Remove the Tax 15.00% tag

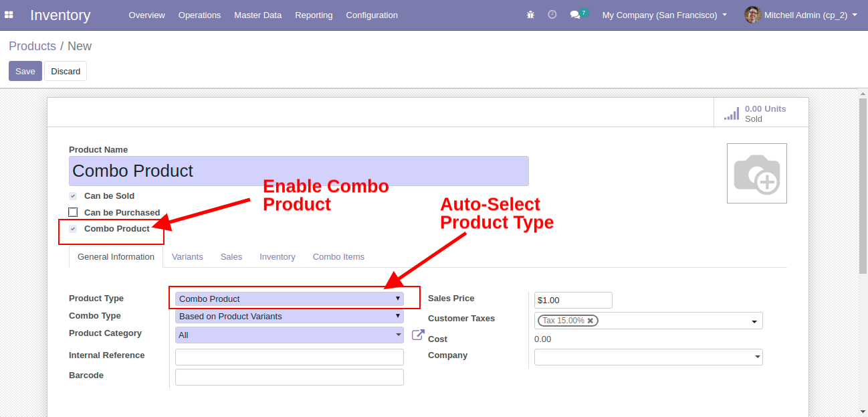(x=590, y=321)
